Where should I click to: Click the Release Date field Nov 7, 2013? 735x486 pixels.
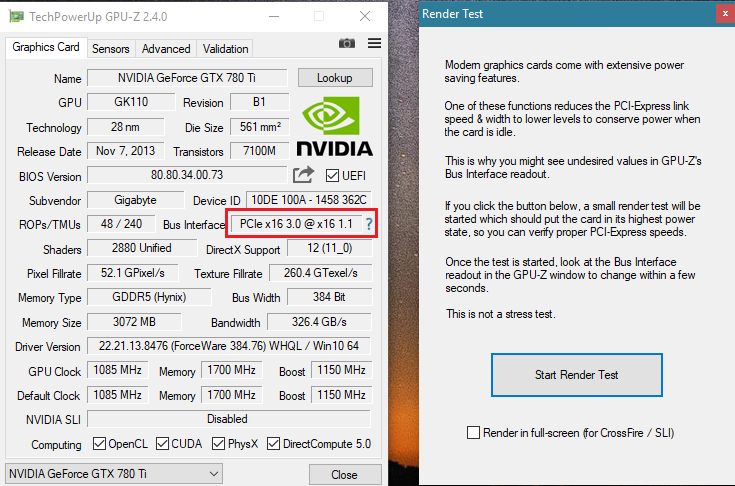pyautogui.click(x=126, y=151)
